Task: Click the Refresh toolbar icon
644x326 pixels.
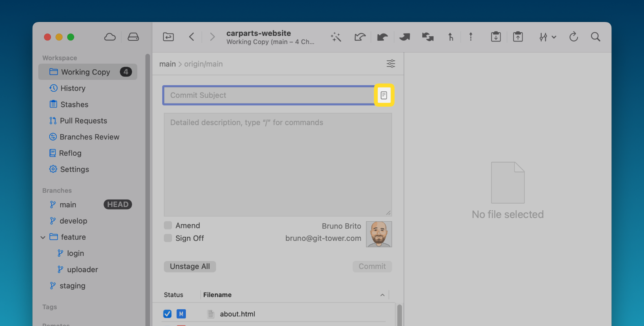Action: pos(573,37)
